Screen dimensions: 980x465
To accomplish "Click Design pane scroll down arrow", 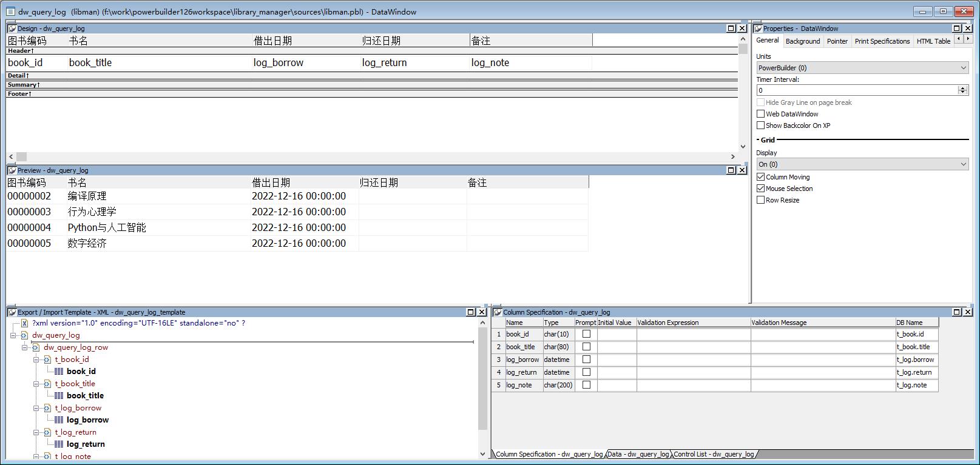I will (x=743, y=146).
